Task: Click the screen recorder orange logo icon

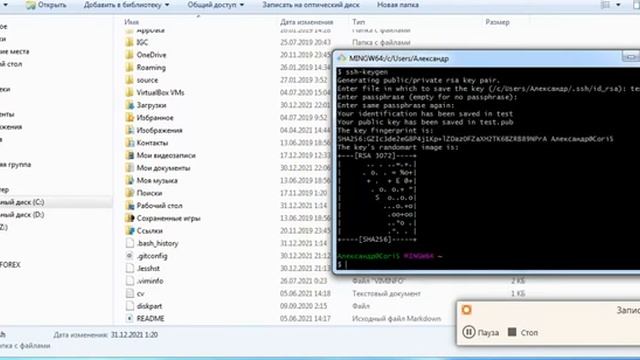Action: (467, 310)
